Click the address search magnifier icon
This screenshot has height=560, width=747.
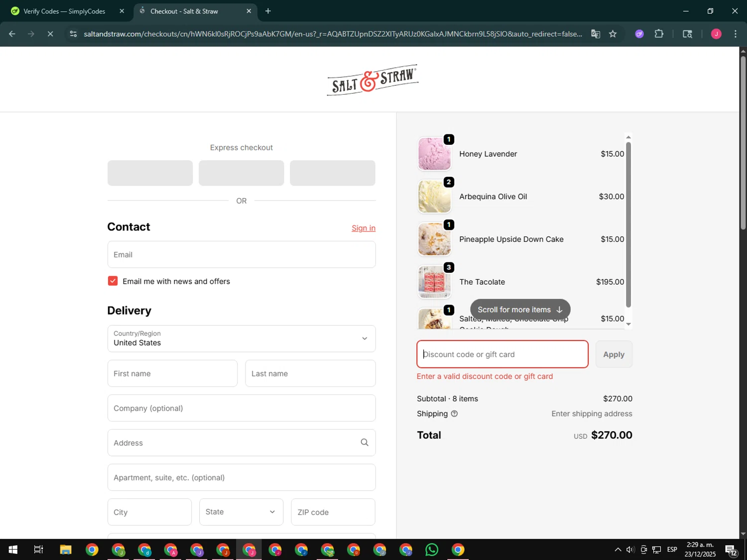click(x=365, y=443)
